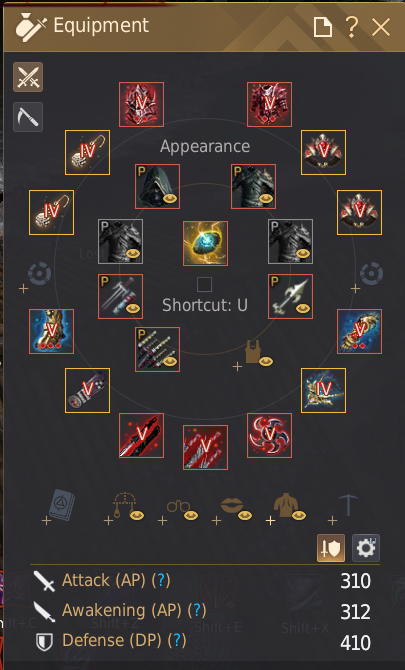The height and width of the screenshot is (670, 405).
Task: Toggle the checkbox above Shortcut: U
Action: [x=205, y=285]
